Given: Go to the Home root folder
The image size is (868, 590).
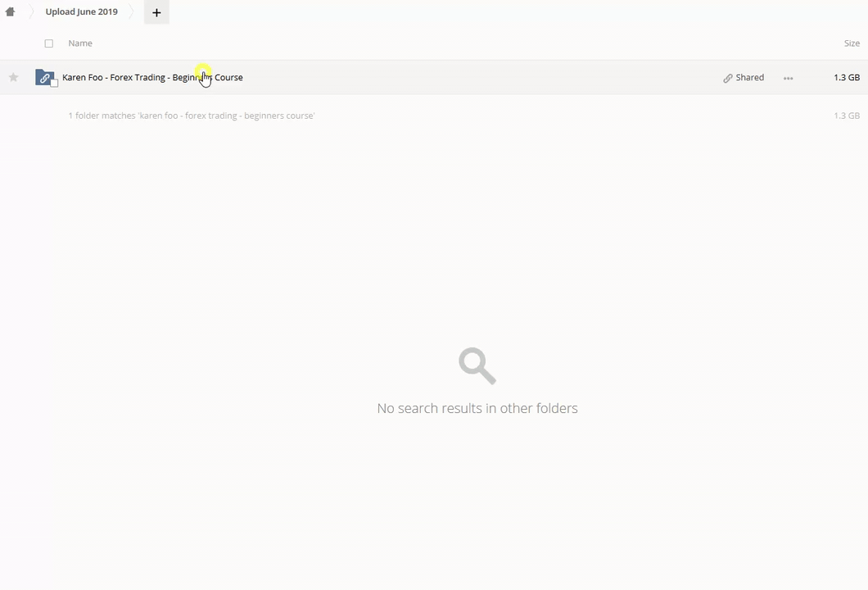Looking at the screenshot, I should [10, 12].
